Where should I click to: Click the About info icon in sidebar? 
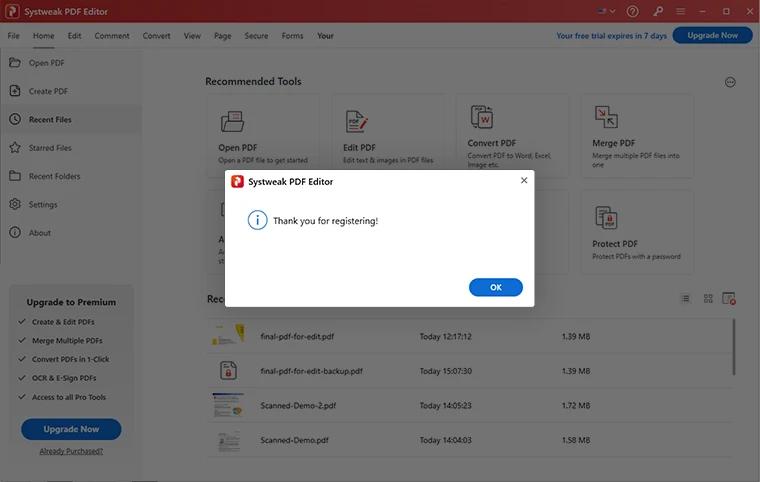[x=15, y=232]
